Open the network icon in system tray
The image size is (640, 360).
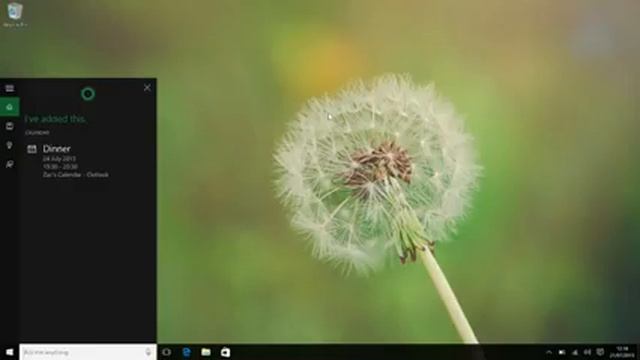click(575, 352)
